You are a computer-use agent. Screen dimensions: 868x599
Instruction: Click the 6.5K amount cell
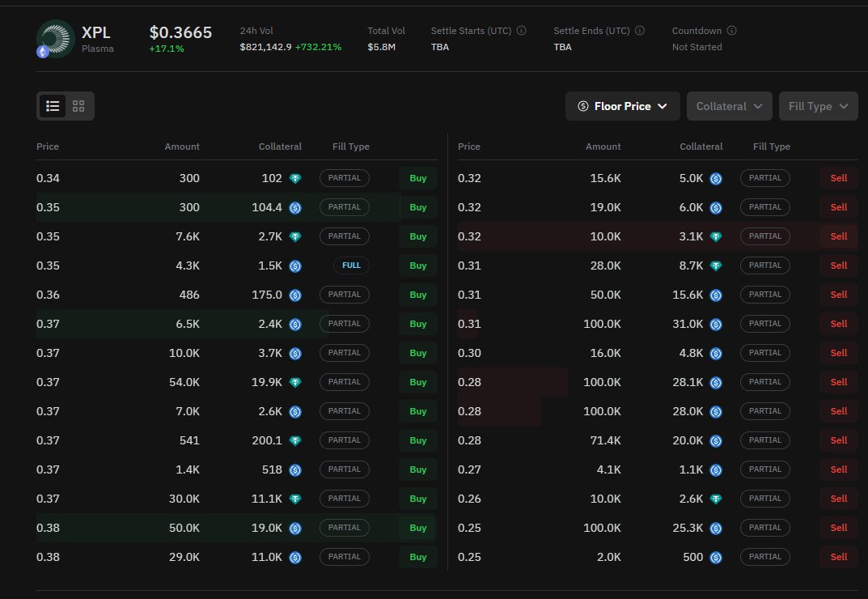coord(188,324)
